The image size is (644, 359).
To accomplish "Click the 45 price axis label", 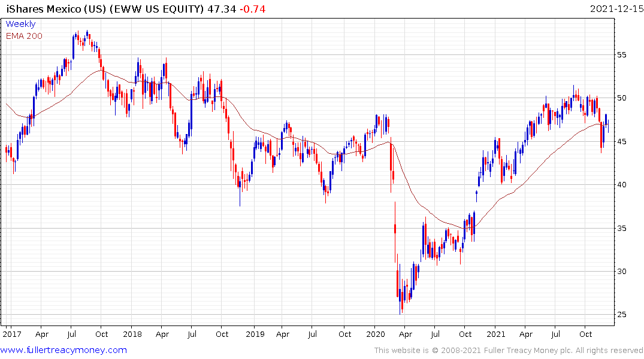I will click(622, 142).
